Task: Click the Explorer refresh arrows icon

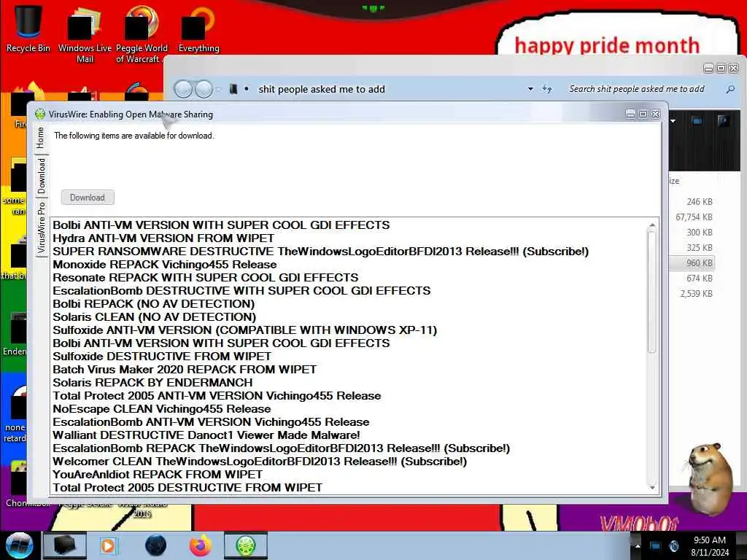Action: pos(547,89)
